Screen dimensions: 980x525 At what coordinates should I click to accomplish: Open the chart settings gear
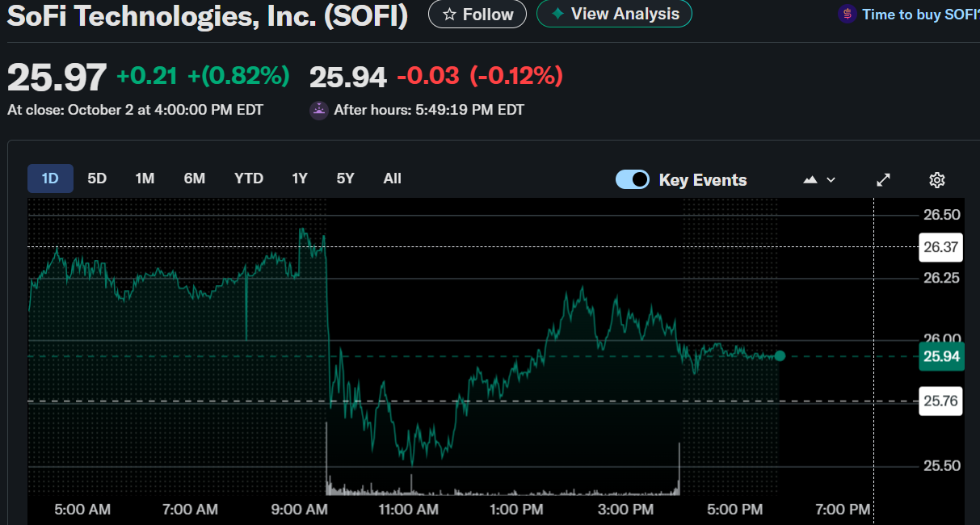pyautogui.click(x=936, y=180)
